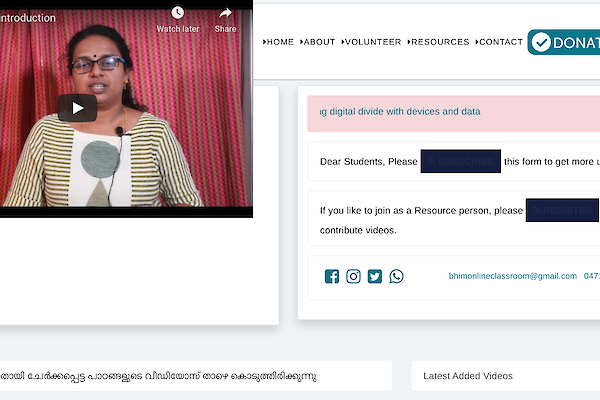Play the Introduction video
Screen dimensions: 600x400
77,108
